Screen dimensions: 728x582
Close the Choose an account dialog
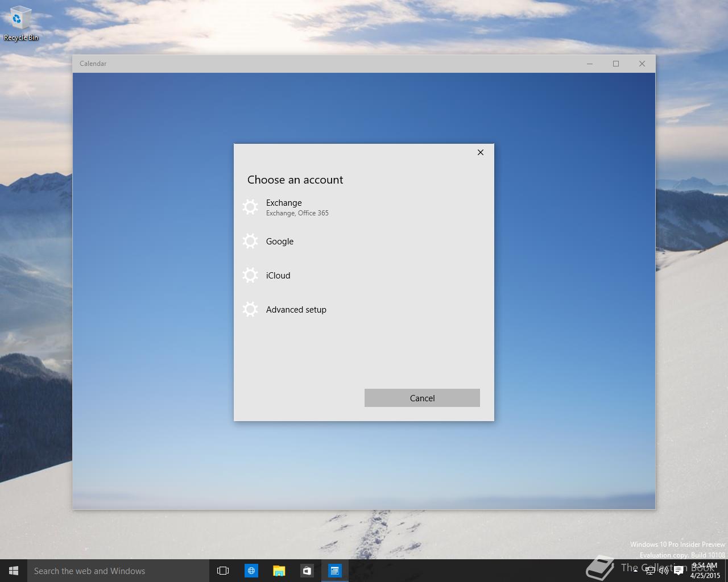pos(481,152)
